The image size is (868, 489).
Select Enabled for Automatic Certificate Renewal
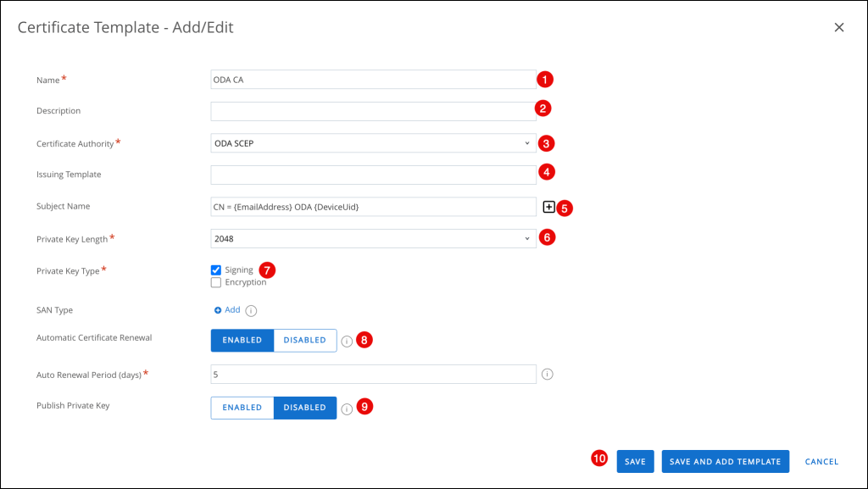[x=242, y=341]
